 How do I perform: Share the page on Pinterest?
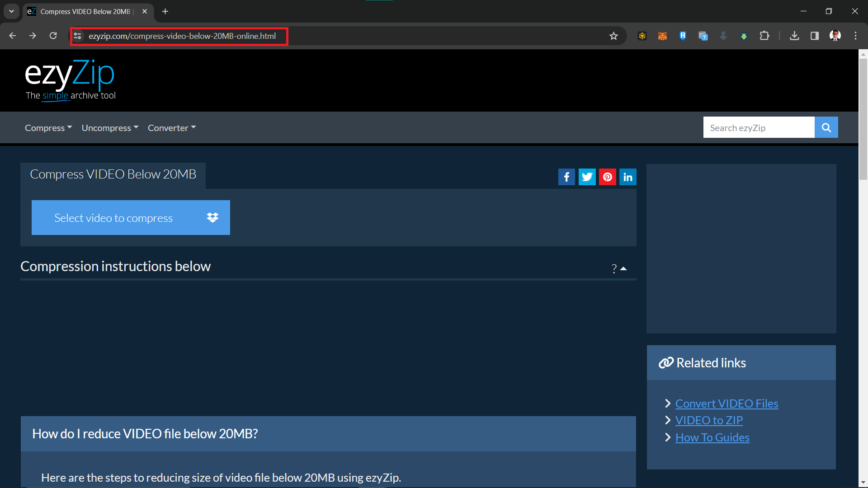(x=607, y=177)
